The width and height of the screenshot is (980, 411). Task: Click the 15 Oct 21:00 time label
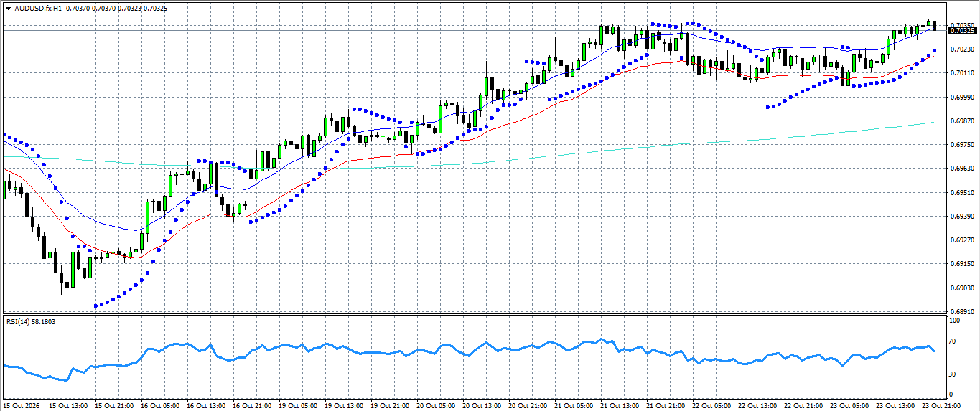pyautogui.click(x=113, y=405)
